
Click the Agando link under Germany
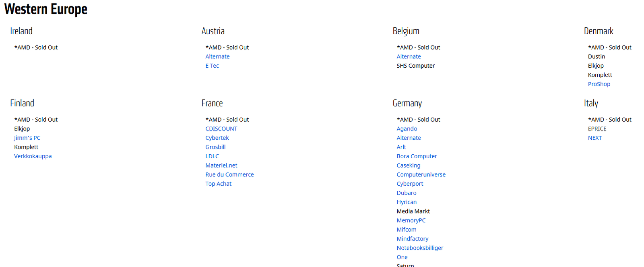pos(407,129)
